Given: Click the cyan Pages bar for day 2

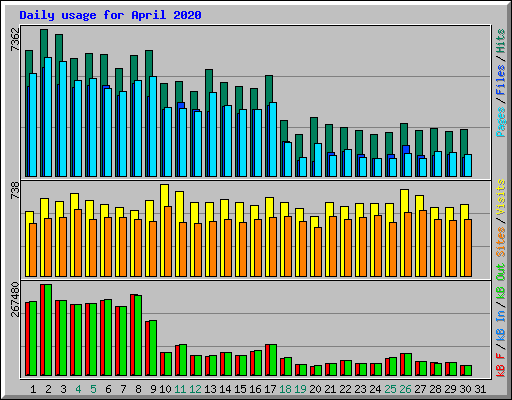Looking at the screenshot, I should (x=48, y=117).
